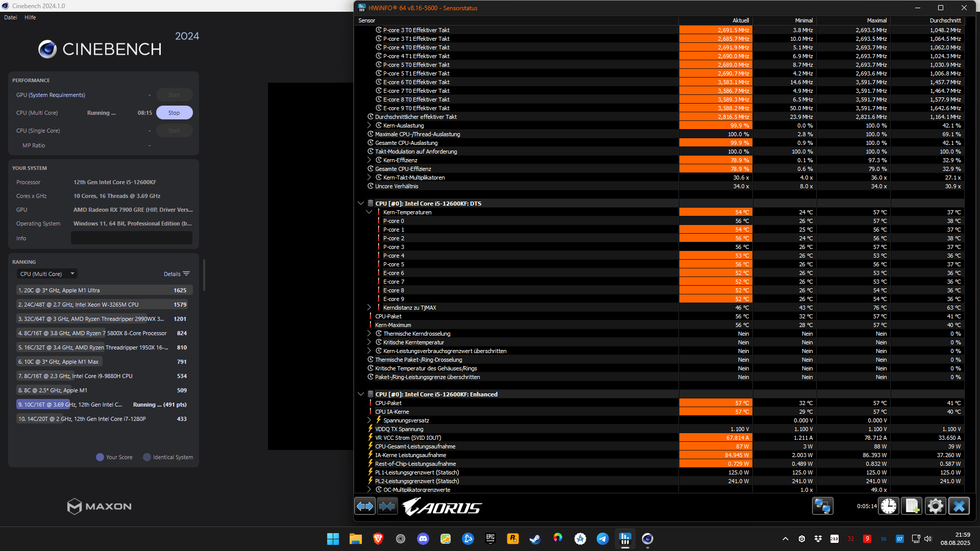The width and height of the screenshot is (980, 551).
Task: Expand the Kerndistanz zu TjMAX row
Action: (x=369, y=308)
